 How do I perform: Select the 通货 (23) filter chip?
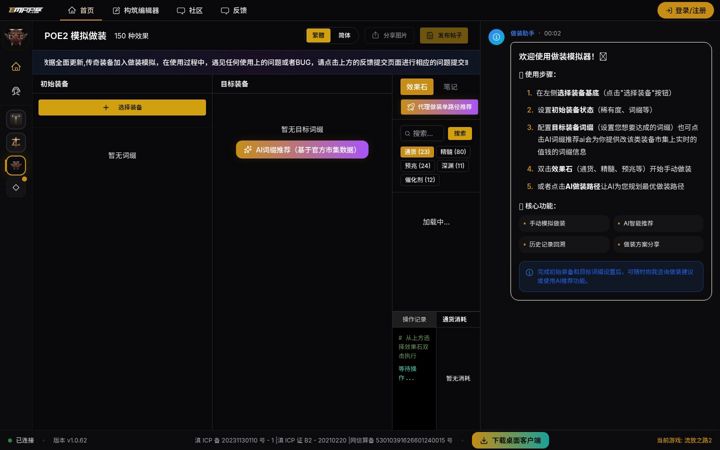pos(417,152)
